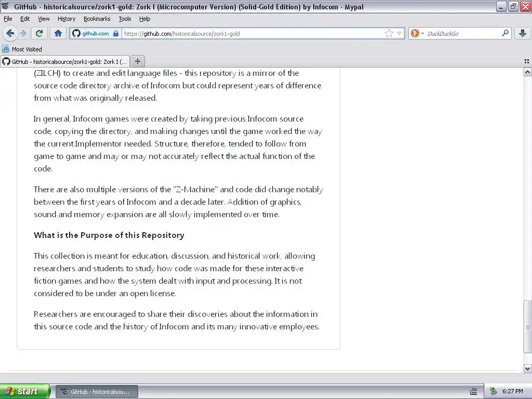Image resolution: width=532 pixels, height=399 pixels.
Task: Open the Help menu
Action: pos(144,19)
